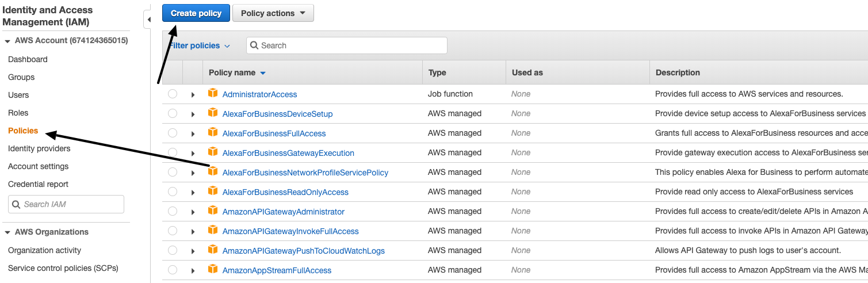Open the AmazonAPIGatewayInvokeFullAccess policy link
This screenshot has width=868, height=283.
290,231
